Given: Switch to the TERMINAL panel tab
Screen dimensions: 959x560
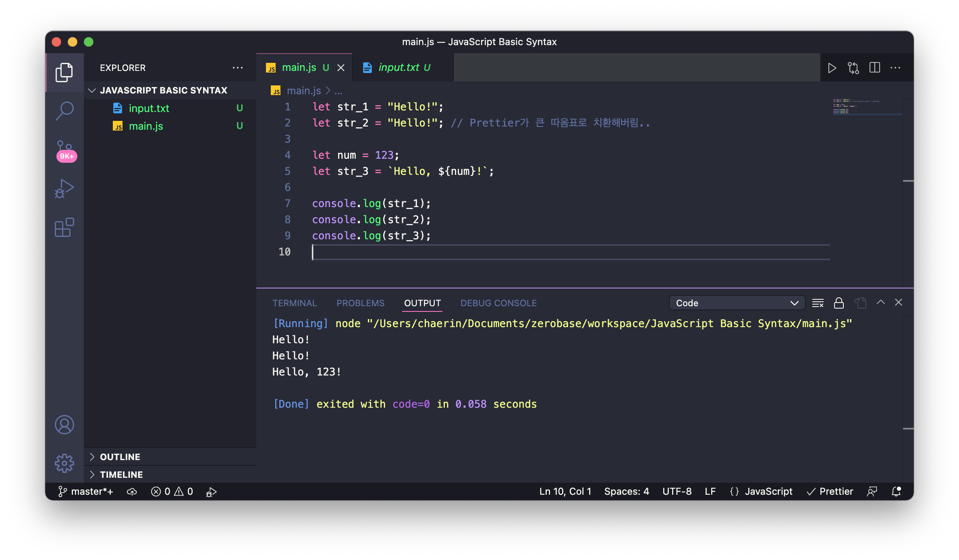Looking at the screenshot, I should (x=295, y=303).
